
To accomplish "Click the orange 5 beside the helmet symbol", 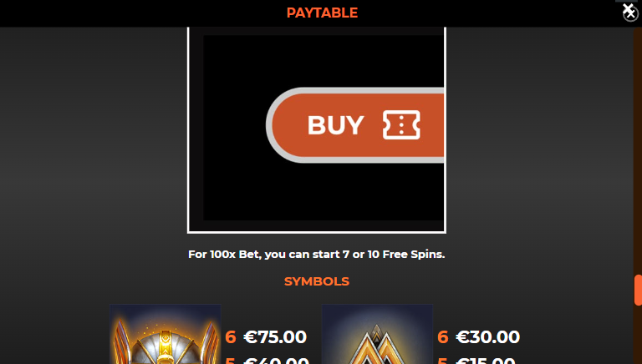I will [x=230, y=361].
